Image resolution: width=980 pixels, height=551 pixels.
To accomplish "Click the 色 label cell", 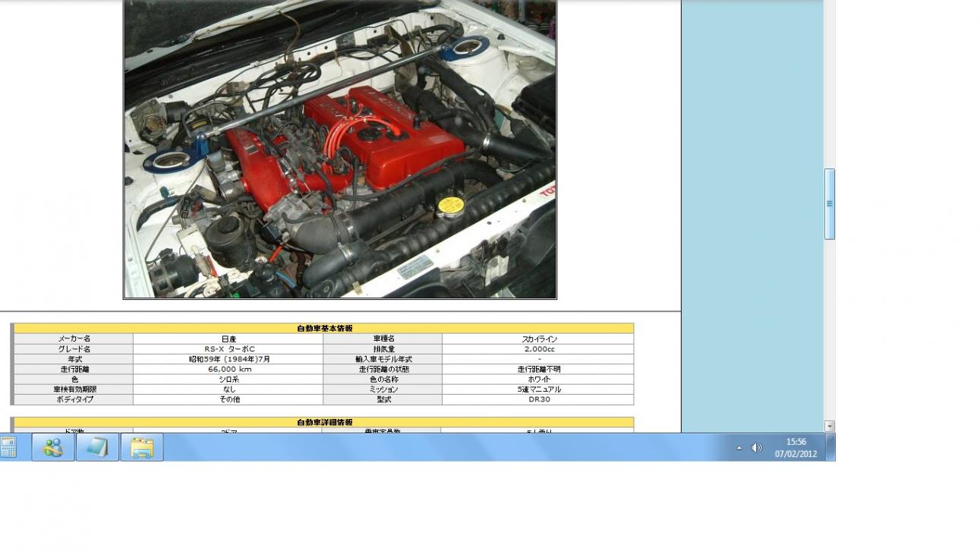I will point(74,379).
